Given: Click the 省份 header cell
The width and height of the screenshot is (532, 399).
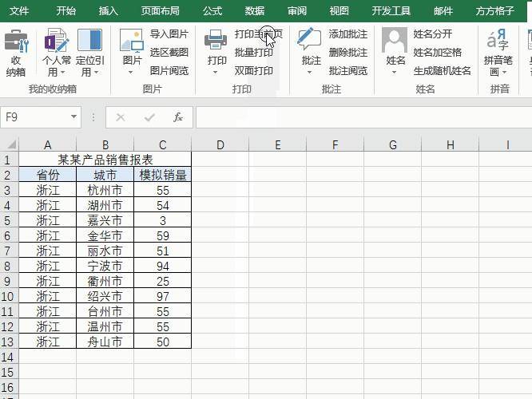Looking at the screenshot, I should [47, 175].
